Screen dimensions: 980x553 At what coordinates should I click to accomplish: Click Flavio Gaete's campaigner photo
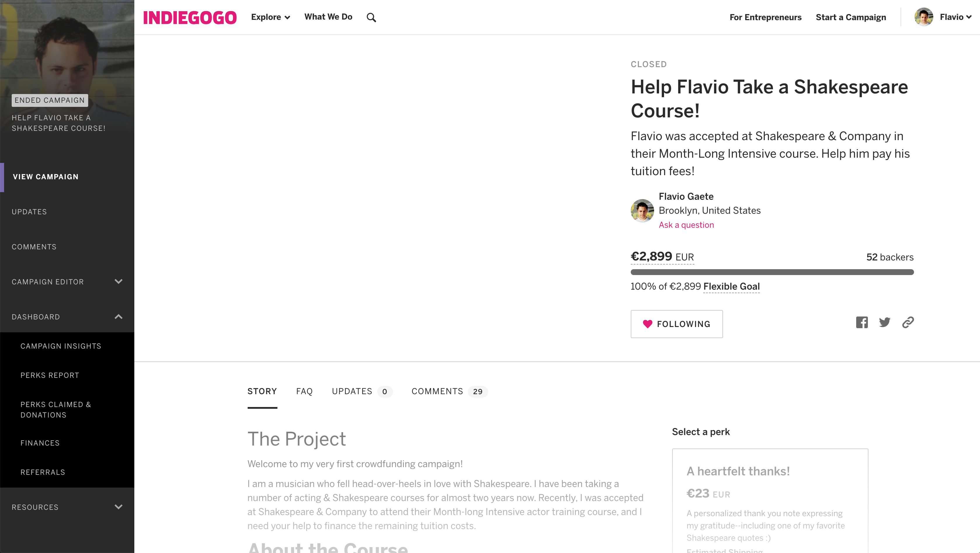click(x=642, y=210)
